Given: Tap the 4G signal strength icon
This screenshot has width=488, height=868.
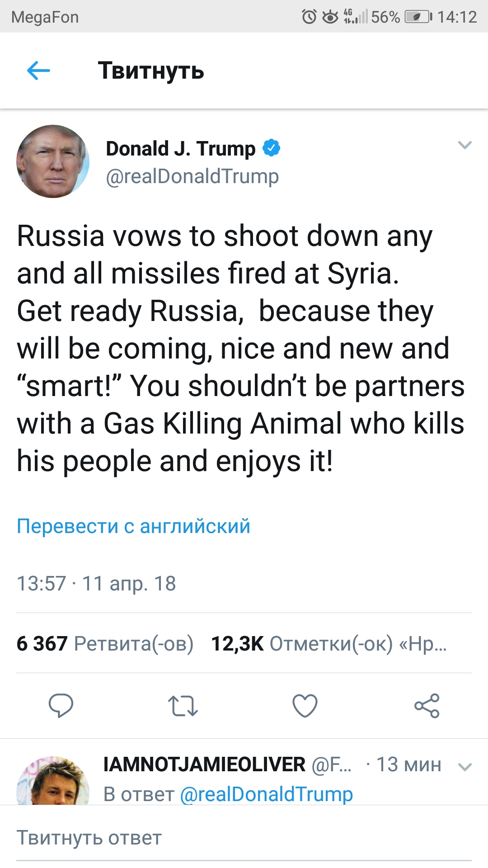Looking at the screenshot, I should point(356,16).
